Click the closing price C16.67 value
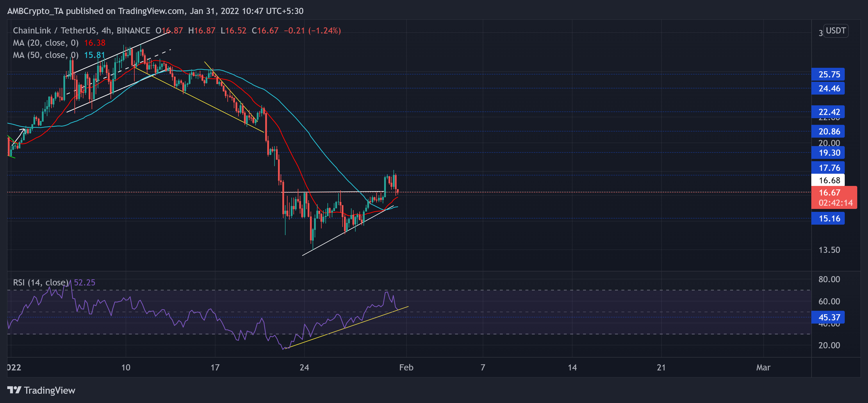Viewport: 868px width, 403px height. 265,31
